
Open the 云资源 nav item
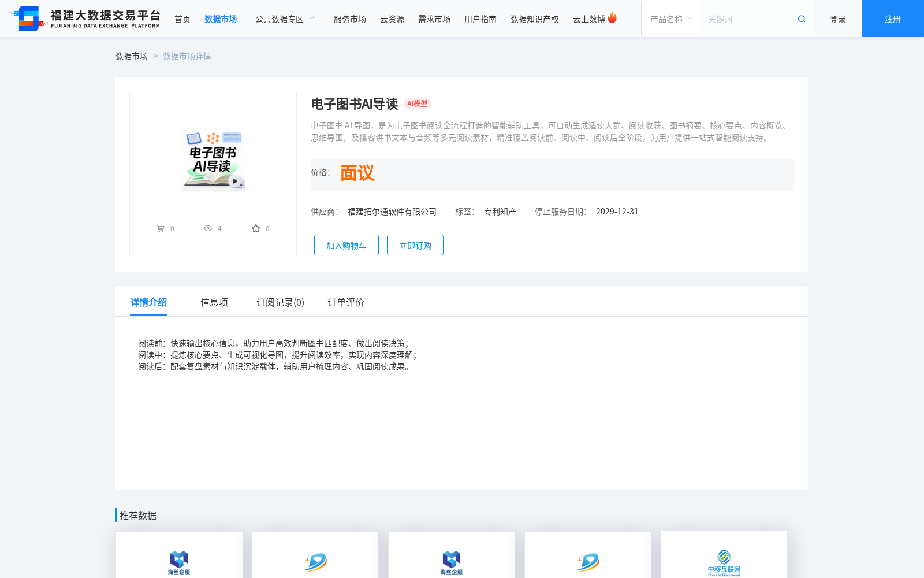pos(392,19)
